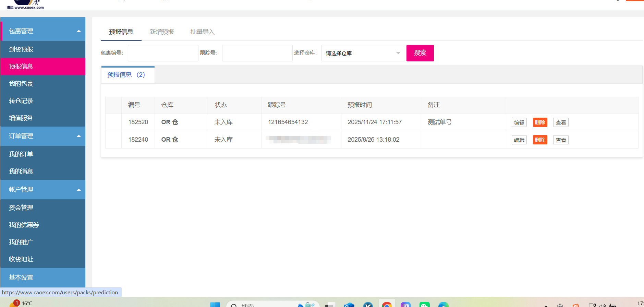Collapse the 帐户管理 sidebar section
644x307 pixels.
(78, 190)
